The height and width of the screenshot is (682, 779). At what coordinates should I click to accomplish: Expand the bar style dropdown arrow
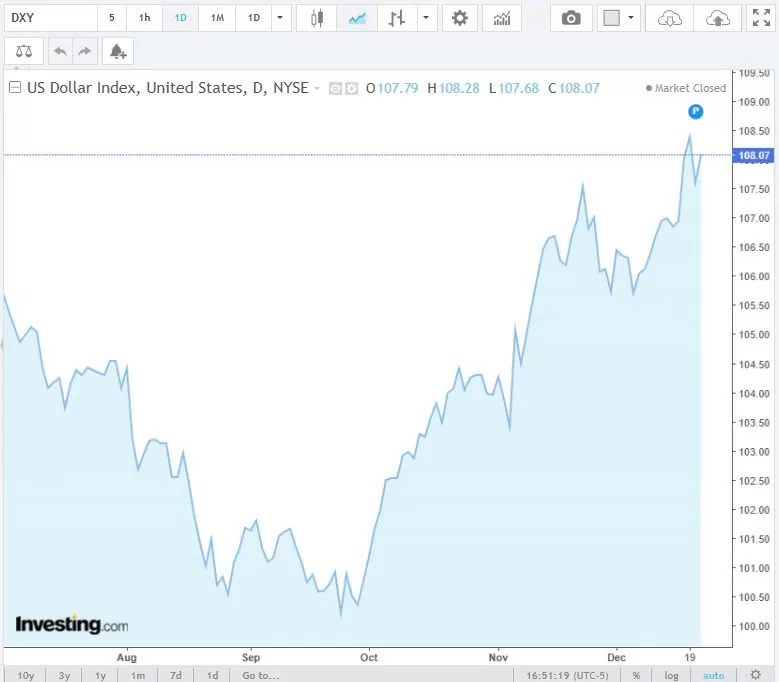[x=427, y=18]
